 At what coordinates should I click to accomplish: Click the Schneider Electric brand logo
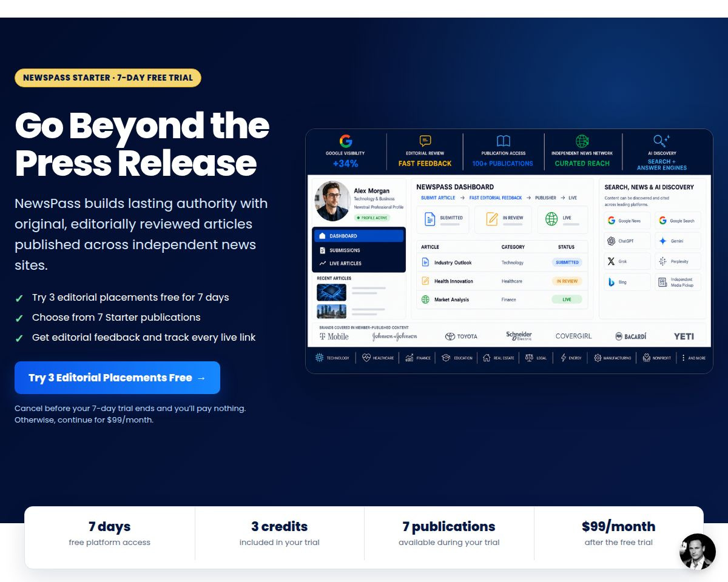click(519, 336)
